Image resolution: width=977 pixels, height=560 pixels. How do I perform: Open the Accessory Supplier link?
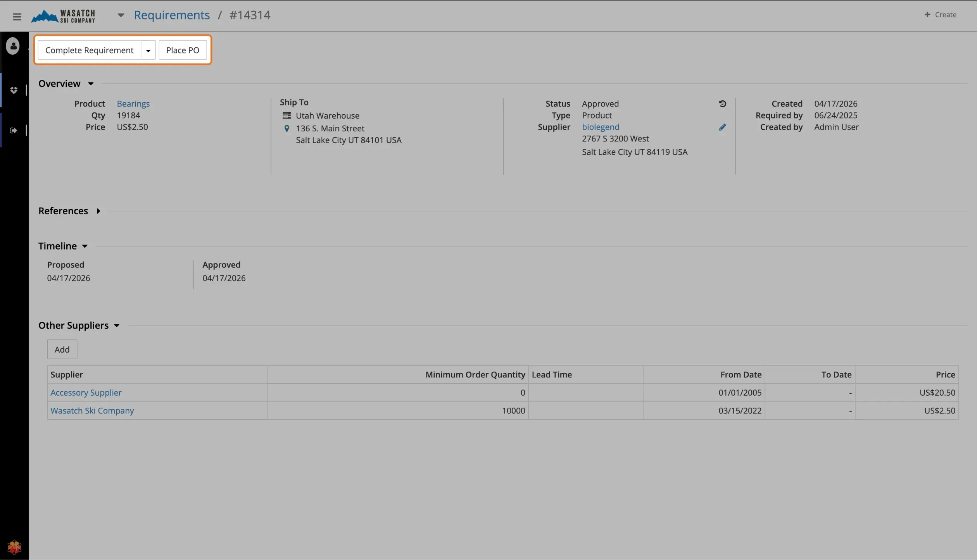86,393
